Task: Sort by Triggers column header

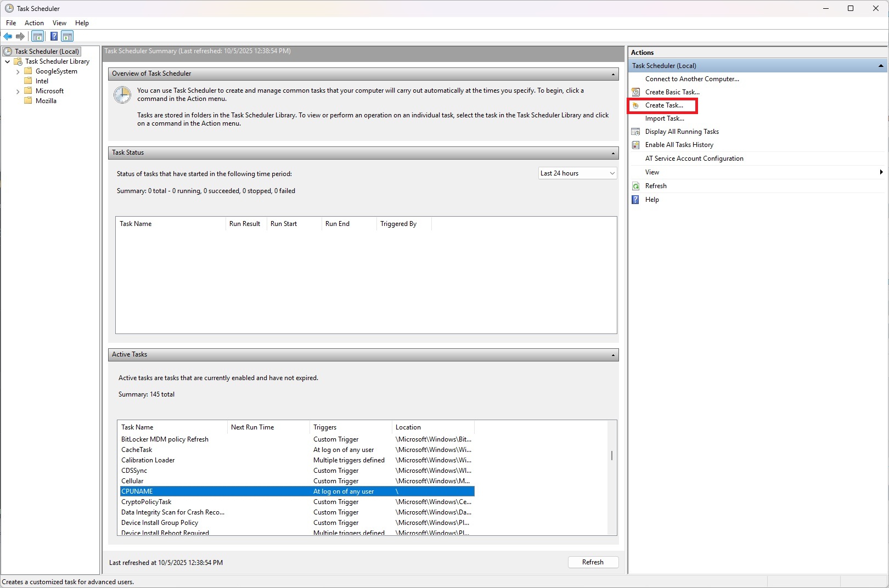Action: point(351,427)
